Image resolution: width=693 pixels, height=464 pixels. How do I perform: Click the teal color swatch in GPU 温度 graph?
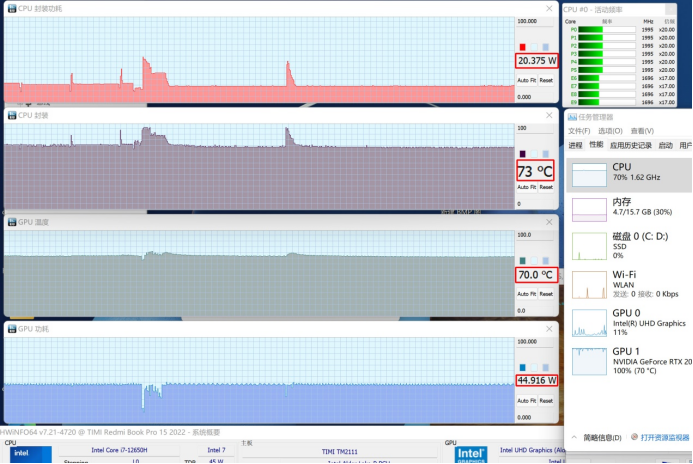pyautogui.click(x=522, y=261)
